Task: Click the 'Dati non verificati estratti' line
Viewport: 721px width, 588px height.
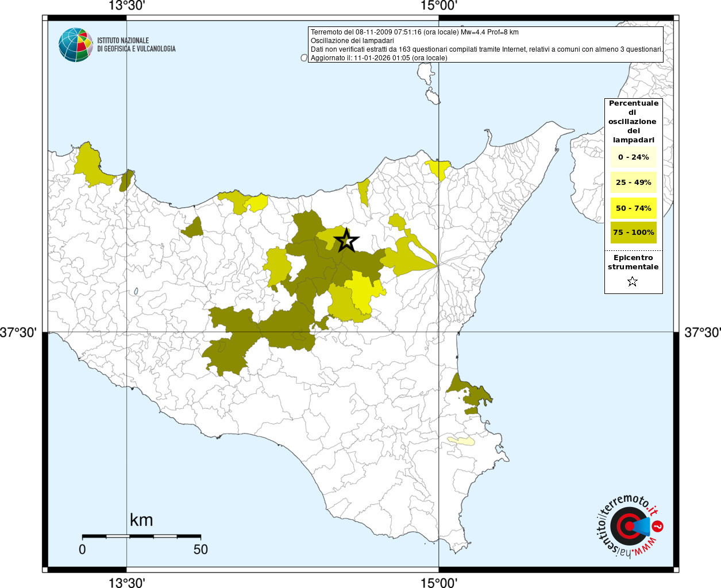Action: 487,49
